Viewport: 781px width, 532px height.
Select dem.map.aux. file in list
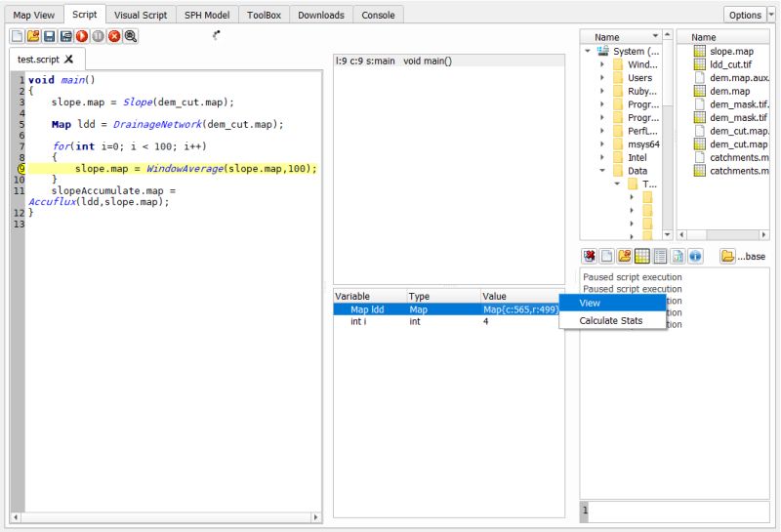click(x=739, y=78)
